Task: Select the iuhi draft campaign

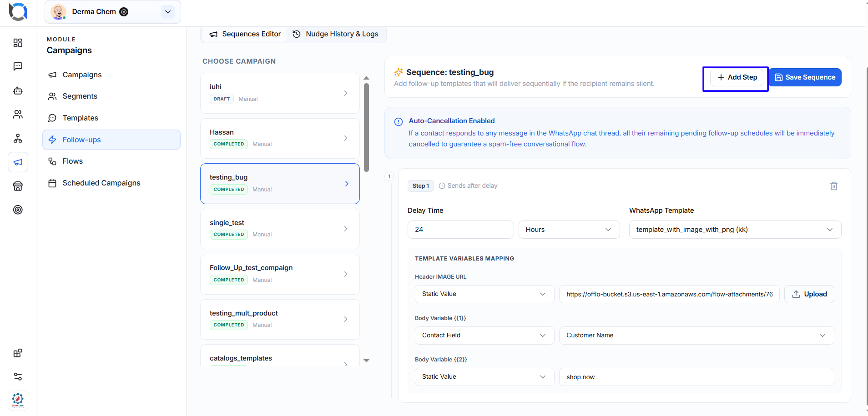Action: [x=280, y=93]
